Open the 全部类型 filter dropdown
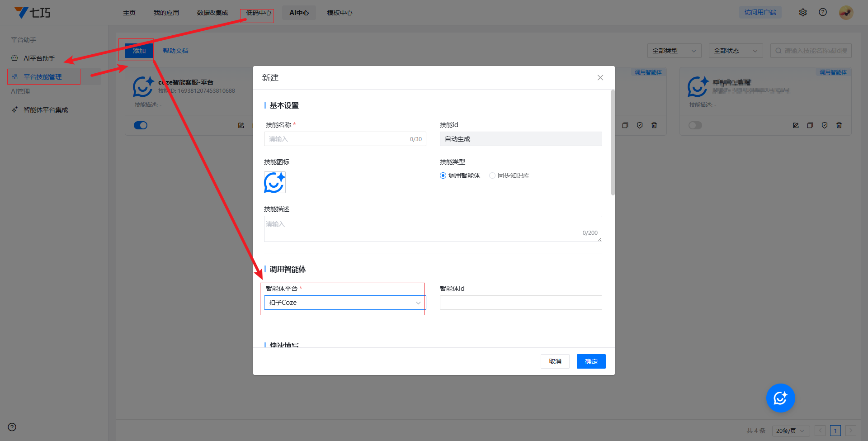Screen dimensions: 868x441 point(674,51)
